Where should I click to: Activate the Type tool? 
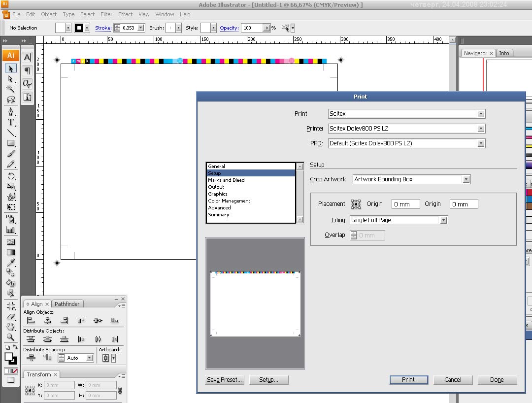coord(11,122)
